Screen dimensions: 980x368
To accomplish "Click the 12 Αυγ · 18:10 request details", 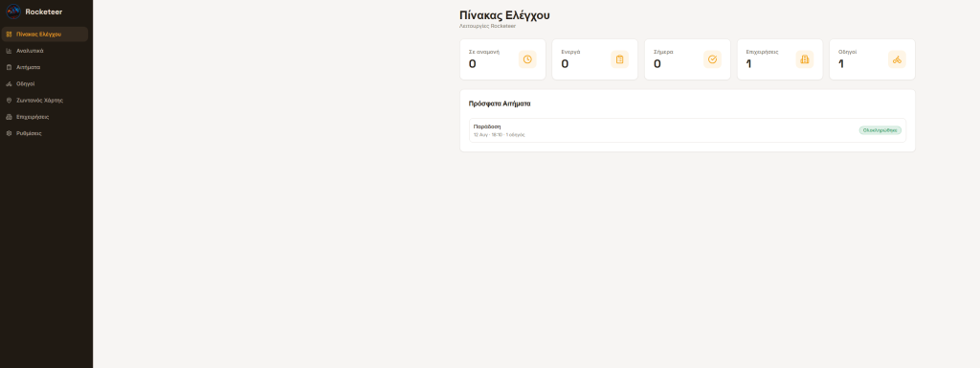I will (499, 134).
